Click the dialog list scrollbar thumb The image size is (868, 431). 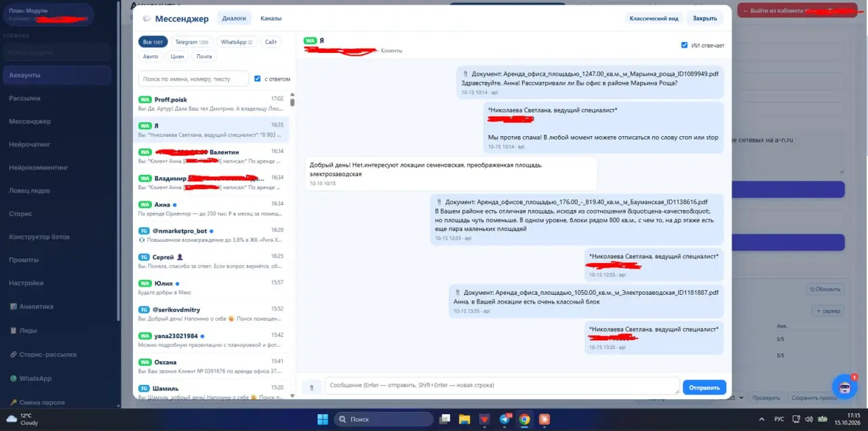tap(292, 103)
